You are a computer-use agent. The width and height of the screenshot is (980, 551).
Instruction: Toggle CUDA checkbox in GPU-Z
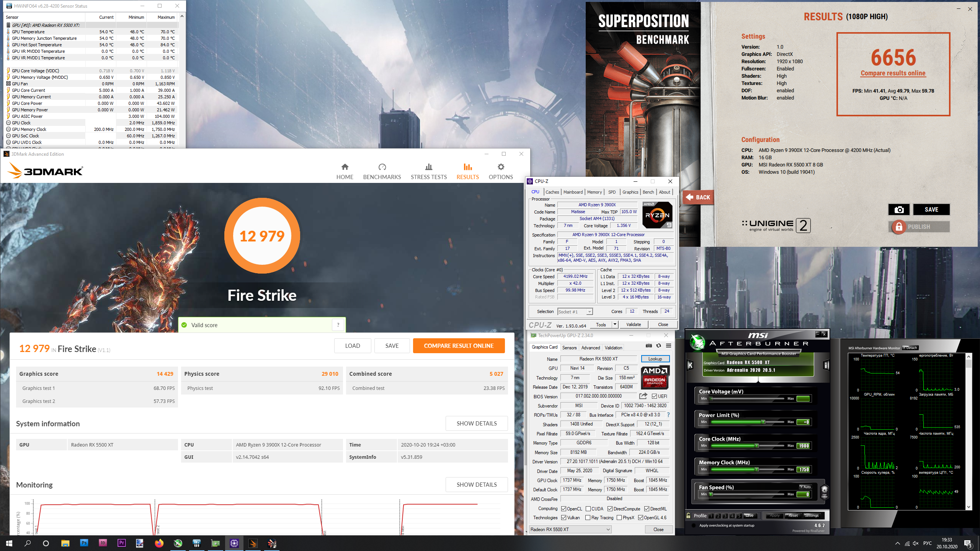tap(588, 509)
